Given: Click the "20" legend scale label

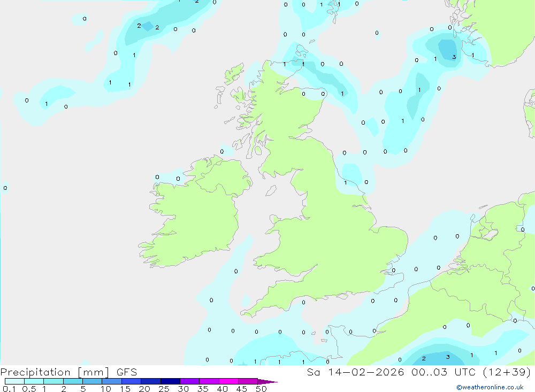Looking at the screenshot, I should pyautogui.click(x=144, y=389).
